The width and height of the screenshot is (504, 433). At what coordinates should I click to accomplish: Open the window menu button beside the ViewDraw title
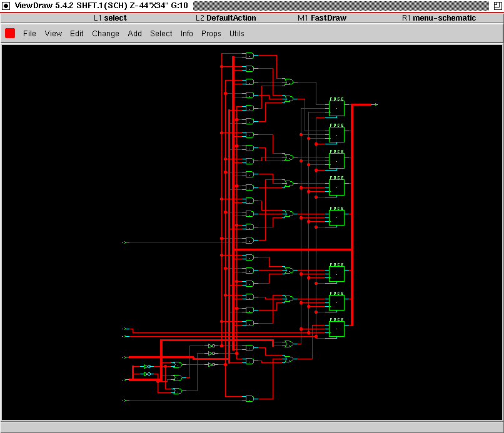7,5
